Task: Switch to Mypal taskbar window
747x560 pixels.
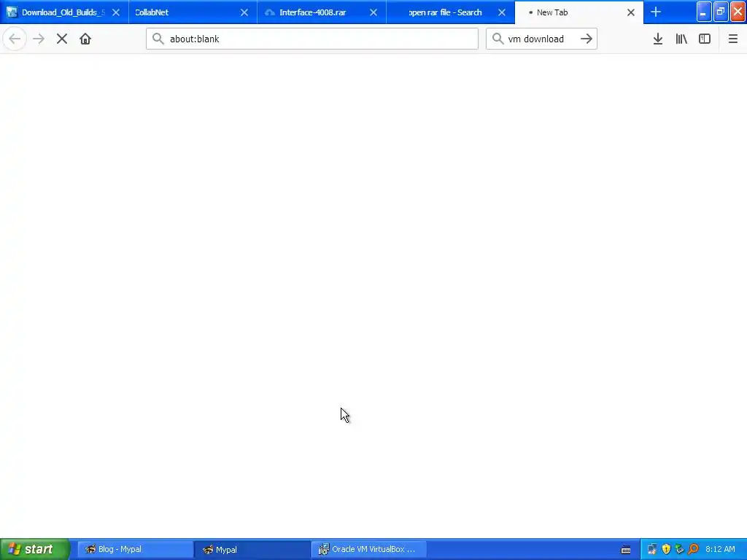Action: (x=252, y=549)
